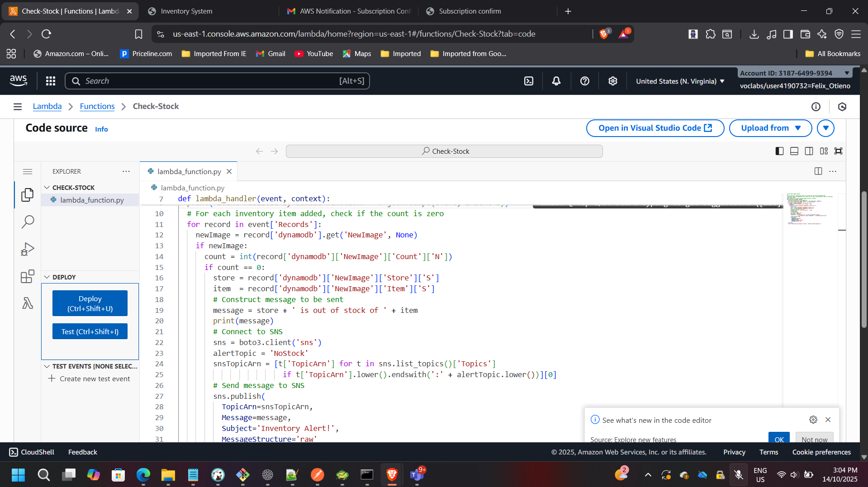Open the Extensions view in the editor
Screen dimensions: 868x487
tap(27, 276)
